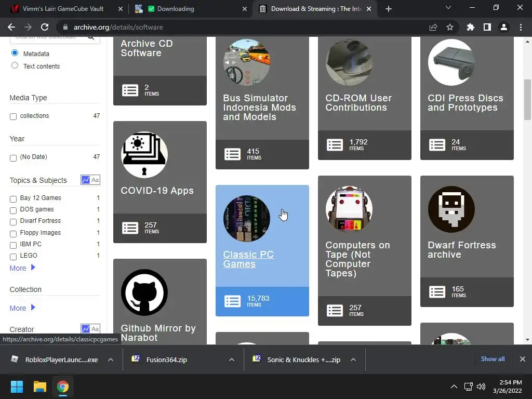
Task: Check the IBM PC checkbox
Action: coord(13,245)
